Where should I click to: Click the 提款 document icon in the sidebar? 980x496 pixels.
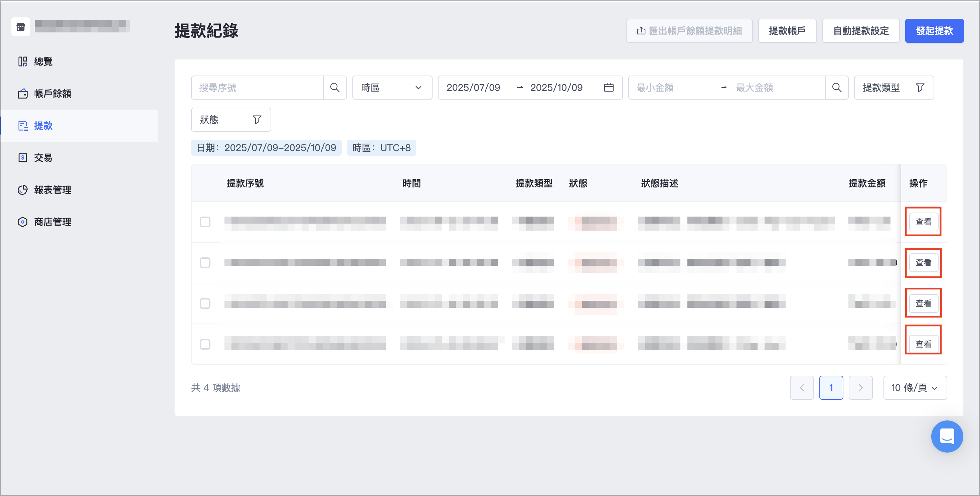pos(23,126)
